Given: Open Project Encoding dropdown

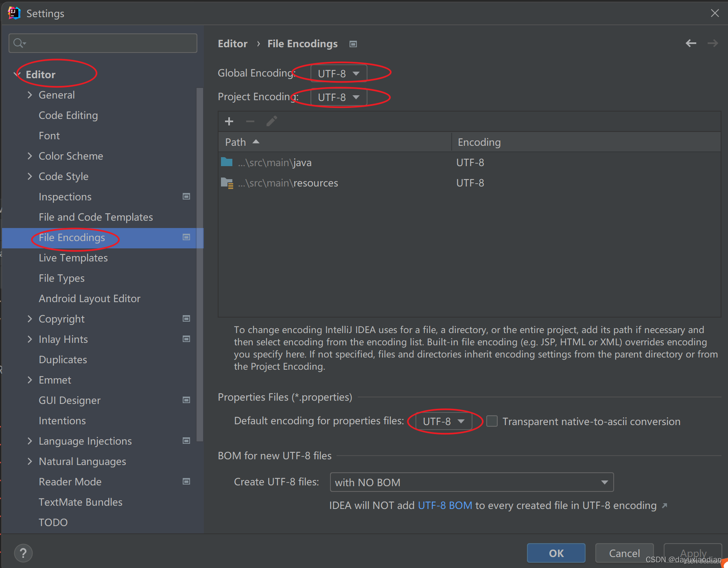Looking at the screenshot, I should coord(339,97).
